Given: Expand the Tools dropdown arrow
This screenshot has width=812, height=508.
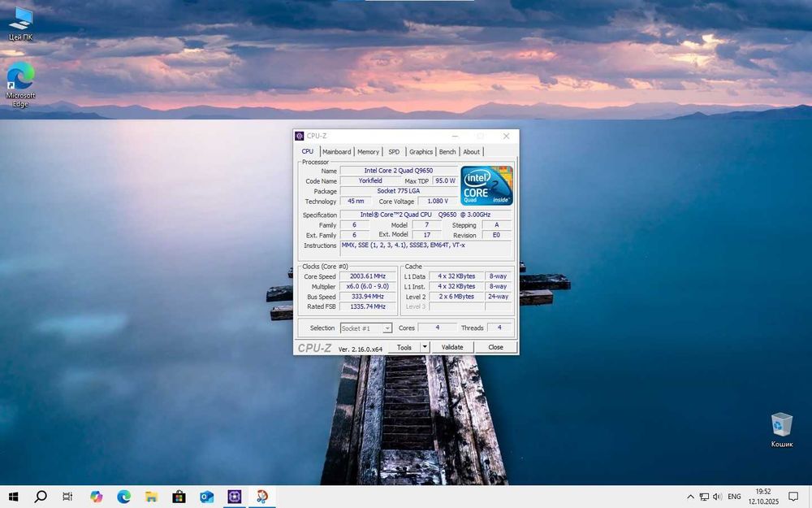Looking at the screenshot, I should [x=425, y=347].
